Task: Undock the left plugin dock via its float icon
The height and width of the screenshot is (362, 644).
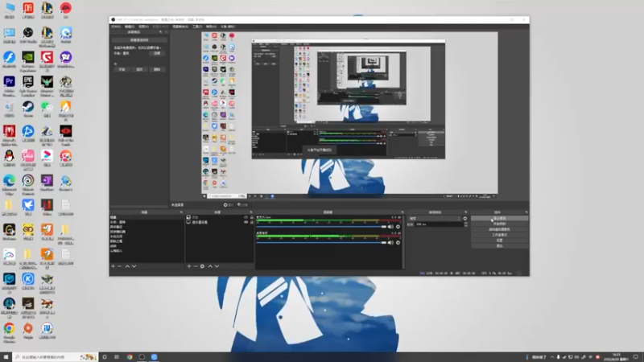Action: (160, 32)
